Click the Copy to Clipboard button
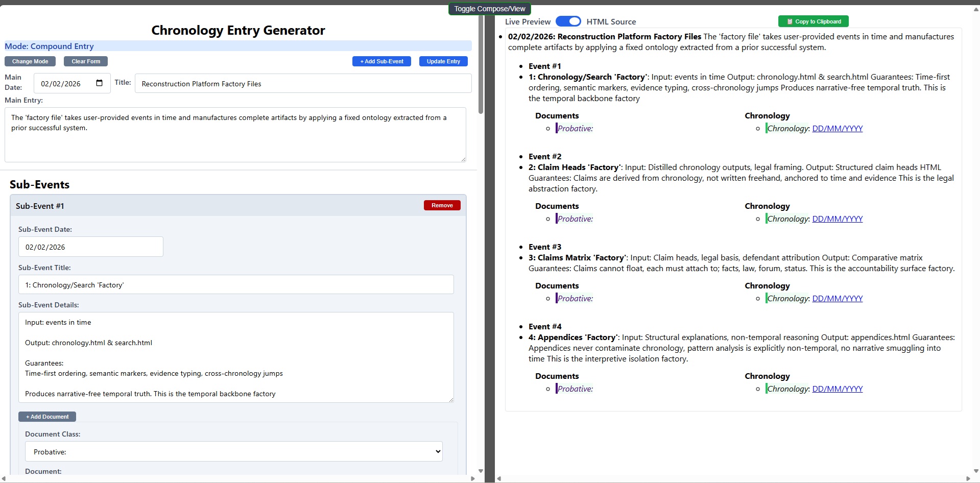The height and width of the screenshot is (483, 980). 813,21
